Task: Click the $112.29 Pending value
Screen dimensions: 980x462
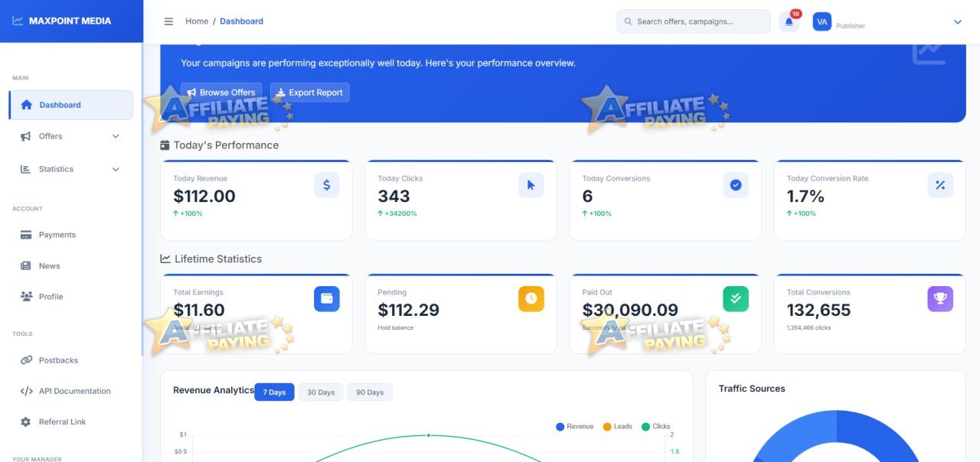Action: click(409, 311)
